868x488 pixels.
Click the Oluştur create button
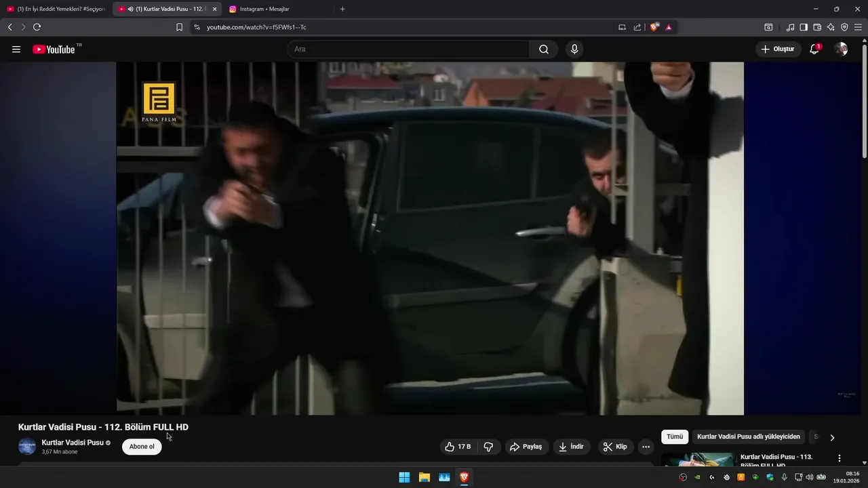coord(778,49)
